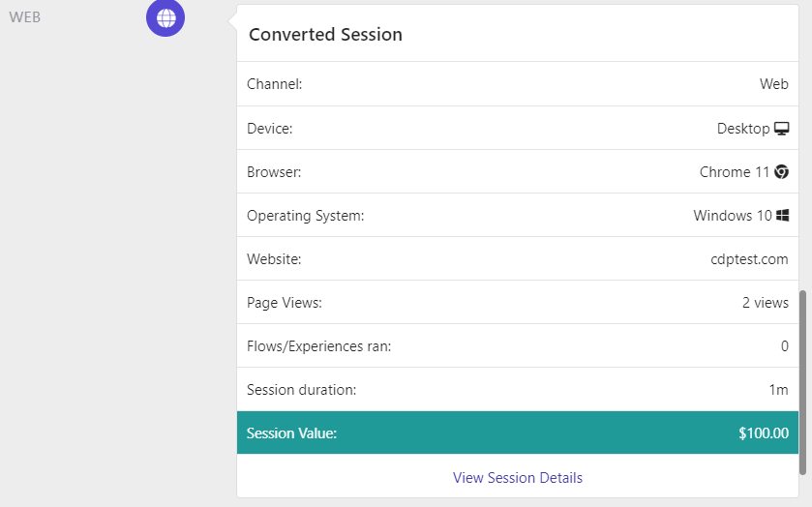
Task: Click the Flows/Experiences ran value 0
Action: tap(785, 346)
